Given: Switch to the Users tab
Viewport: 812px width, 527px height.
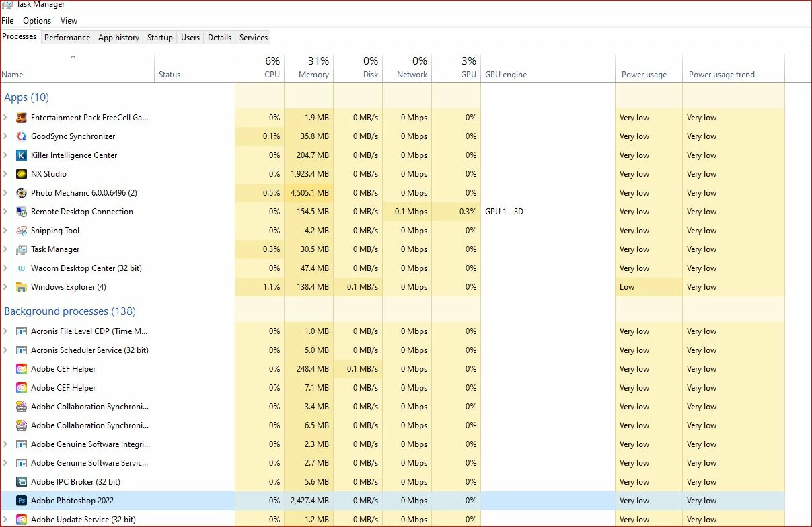Looking at the screenshot, I should pos(190,38).
